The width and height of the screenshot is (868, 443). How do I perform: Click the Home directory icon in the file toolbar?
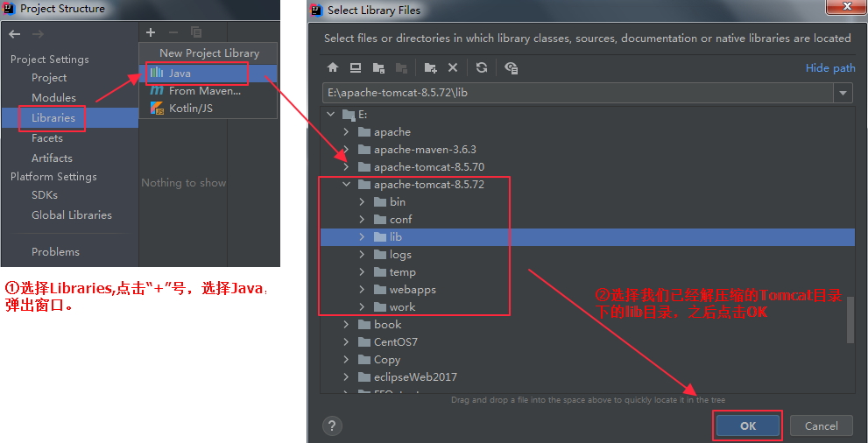[x=332, y=67]
